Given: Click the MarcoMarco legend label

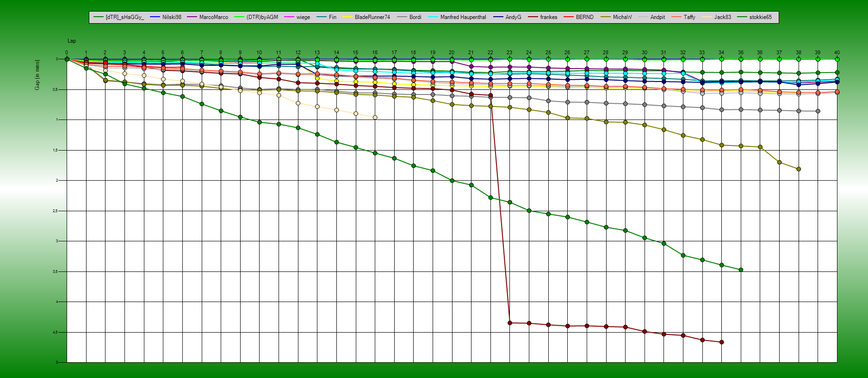Looking at the screenshot, I should tap(214, 17).
